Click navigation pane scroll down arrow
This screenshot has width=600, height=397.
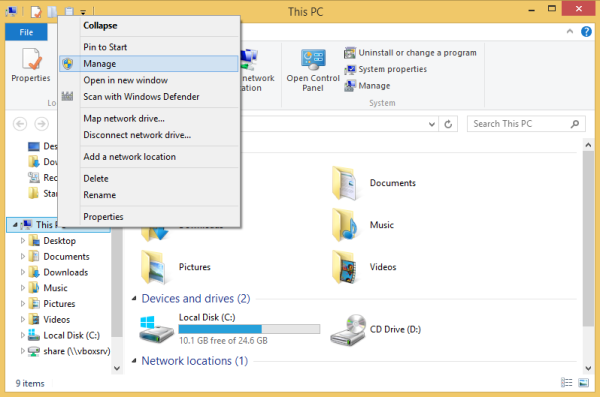click(117, 368)
